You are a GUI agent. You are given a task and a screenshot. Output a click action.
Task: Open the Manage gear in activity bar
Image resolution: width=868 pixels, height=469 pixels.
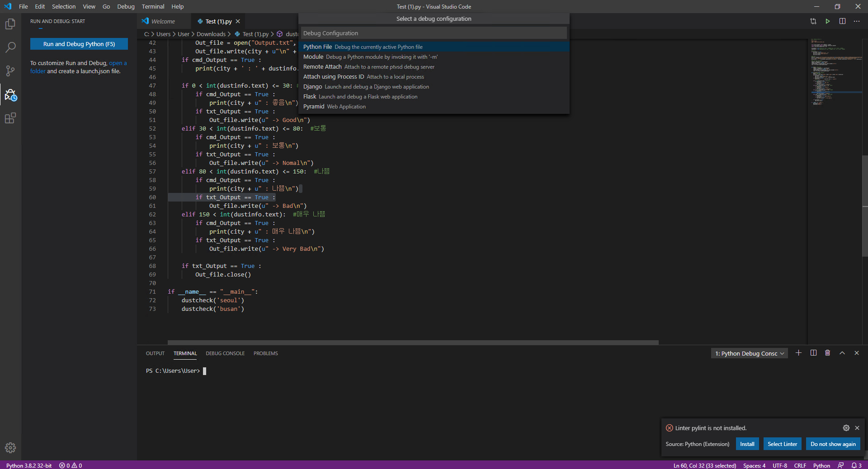tap(10, 448)
